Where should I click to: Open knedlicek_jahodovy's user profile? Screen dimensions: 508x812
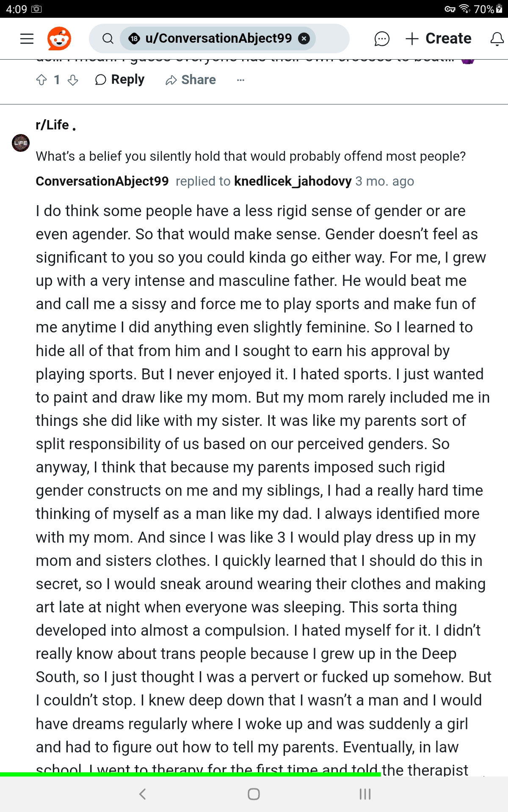[293, 181]
